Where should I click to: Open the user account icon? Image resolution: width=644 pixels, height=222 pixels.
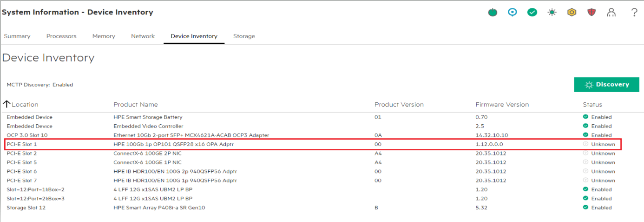[611, 13]
